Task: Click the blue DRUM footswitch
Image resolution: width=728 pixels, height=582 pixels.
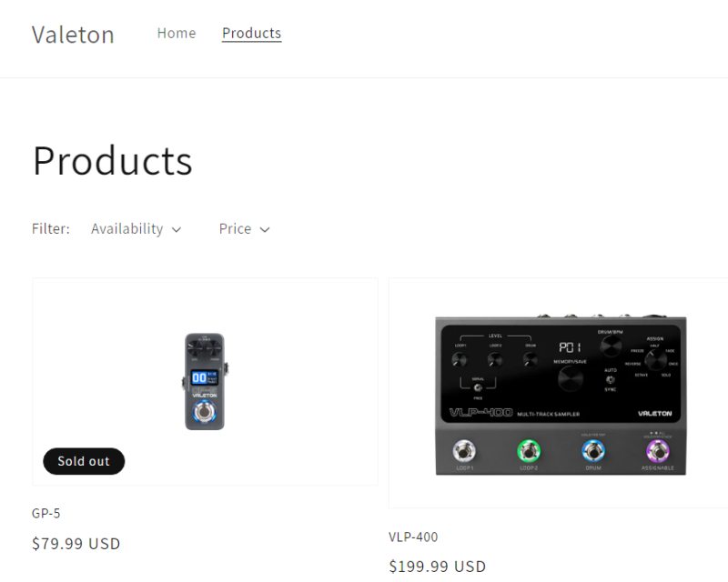Action: tap(593, 451)
